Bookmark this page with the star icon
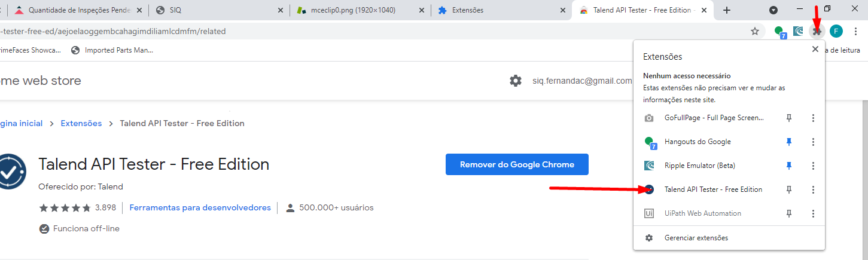The image size is (868, 260). pos(755,31)
